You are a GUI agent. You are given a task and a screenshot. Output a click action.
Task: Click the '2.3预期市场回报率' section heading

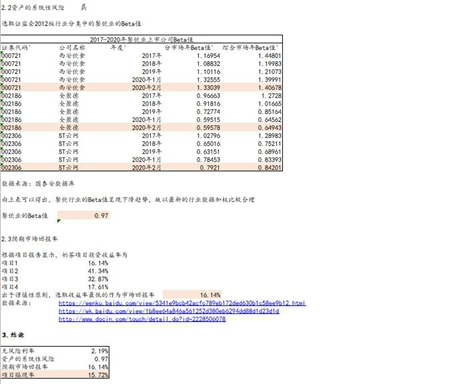coord(29,239)
